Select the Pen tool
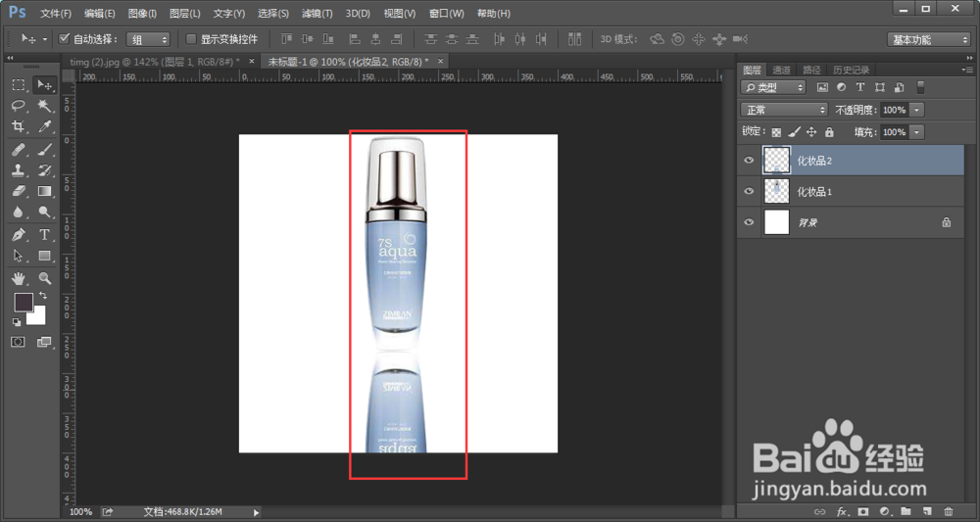Image resolution: width=980 pixels, height=522 pixels. click(x=19, y=235)
